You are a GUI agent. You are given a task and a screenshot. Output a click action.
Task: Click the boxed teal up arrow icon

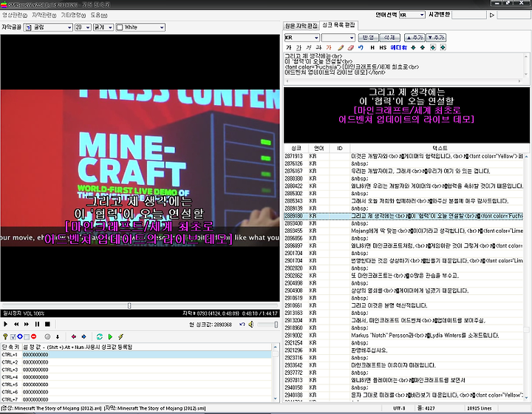pos(443,47)
